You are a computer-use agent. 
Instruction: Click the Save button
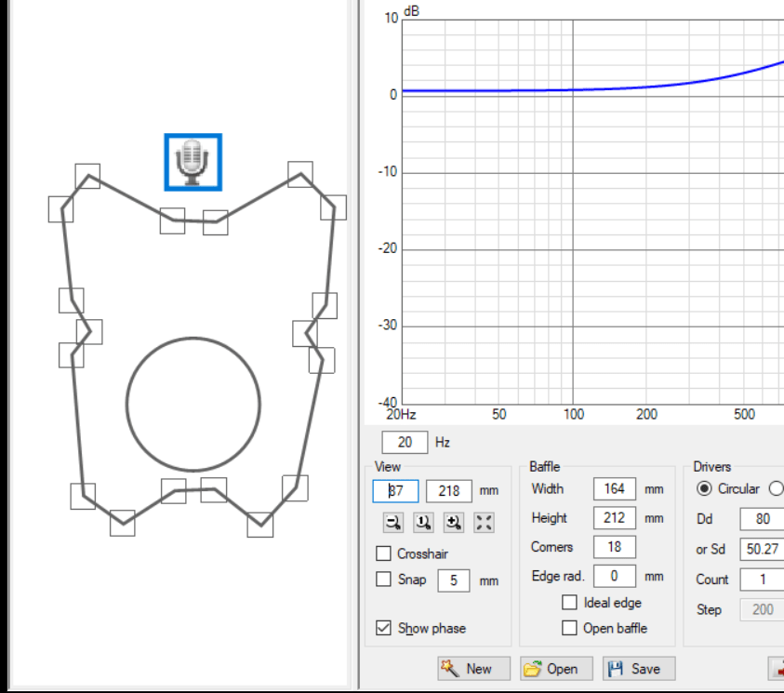click(639, 669)
